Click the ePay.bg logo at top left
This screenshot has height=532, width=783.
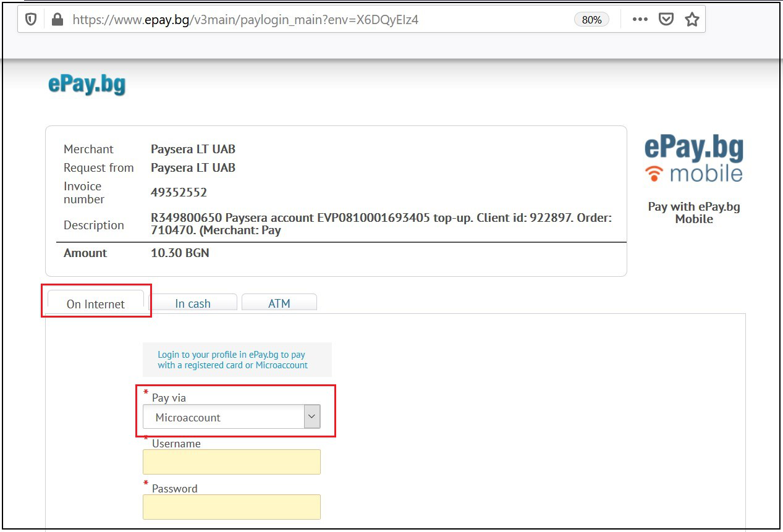click(87, 85)
